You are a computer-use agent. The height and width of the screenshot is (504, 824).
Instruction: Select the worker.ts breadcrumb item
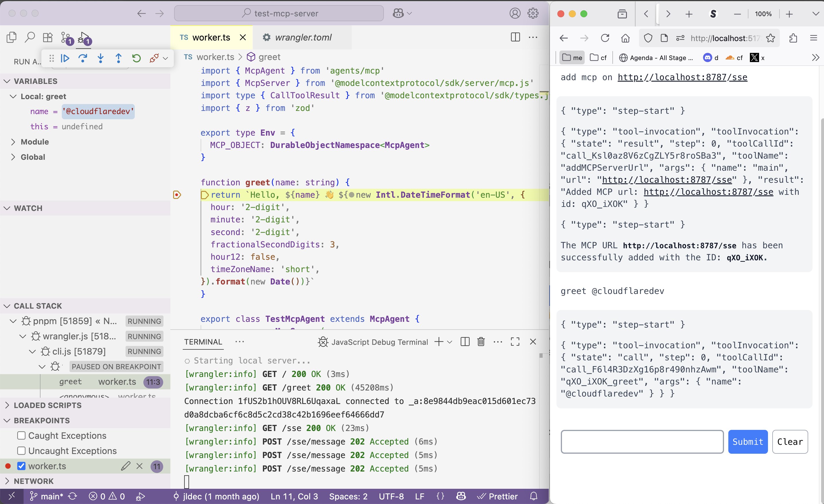[209, 57]
